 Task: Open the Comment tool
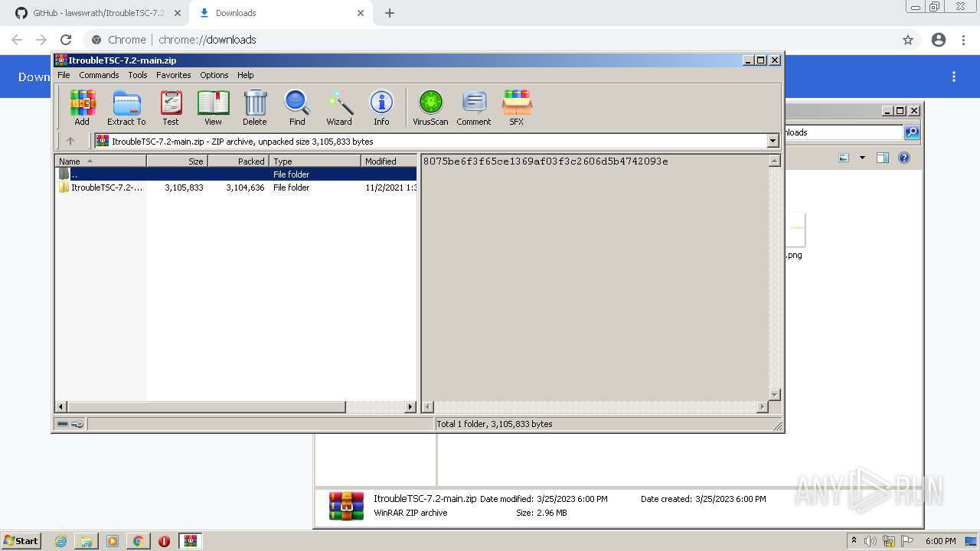[x=474, y=107]
